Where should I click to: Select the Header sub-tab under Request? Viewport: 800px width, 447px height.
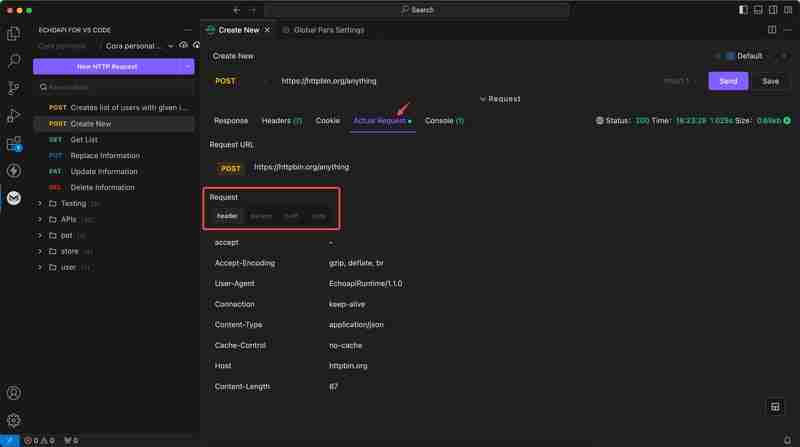tap(227, 216)
